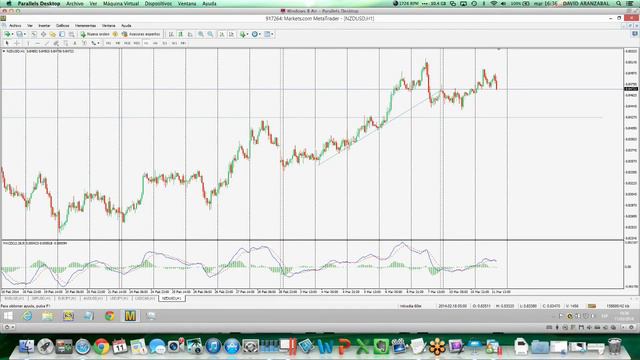Click the MetaTrader M icon in Windows taskbar
Image resolution: width=640 pixels, height=360 pixels.
[x=130, y=316]
